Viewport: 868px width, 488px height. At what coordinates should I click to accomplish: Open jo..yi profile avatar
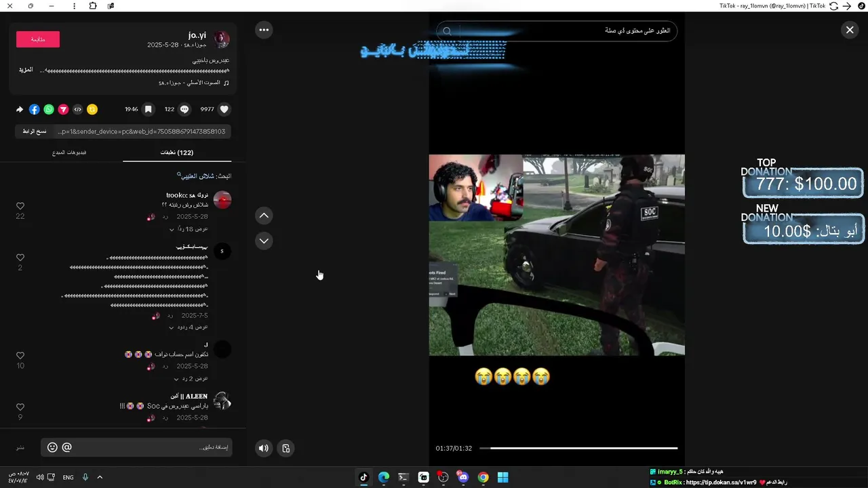(222, 39)
